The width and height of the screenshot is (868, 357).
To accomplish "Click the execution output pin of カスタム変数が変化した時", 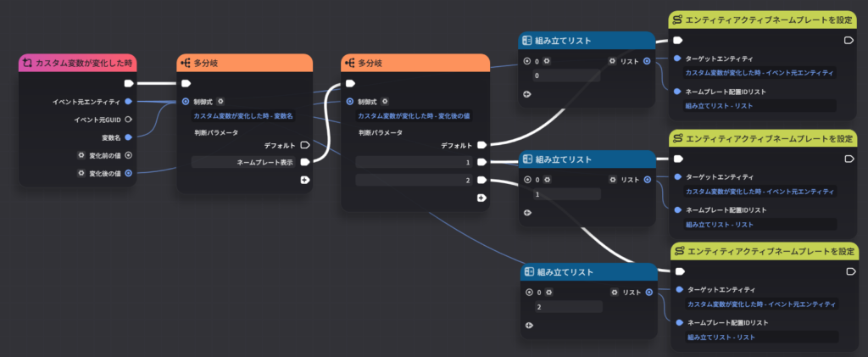I will pyautogui.click(x=129, y=84).
